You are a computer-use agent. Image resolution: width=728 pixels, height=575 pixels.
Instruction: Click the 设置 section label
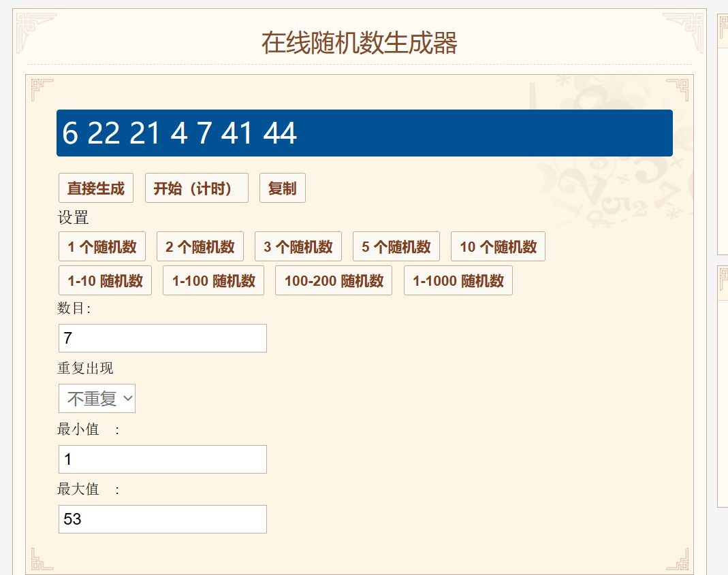73,217
